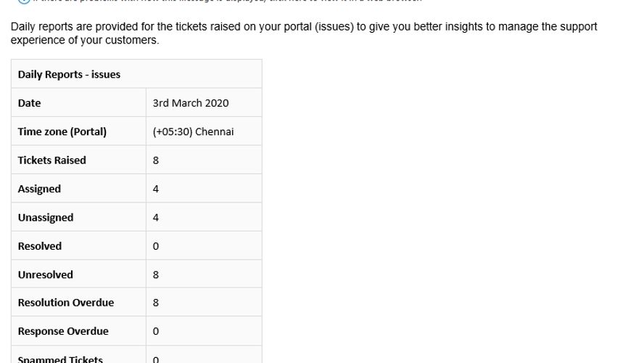Click the '(+05:30) Chennai' time zone value
The width and height of the screenshot is (644, 363).
coord(193,131)
